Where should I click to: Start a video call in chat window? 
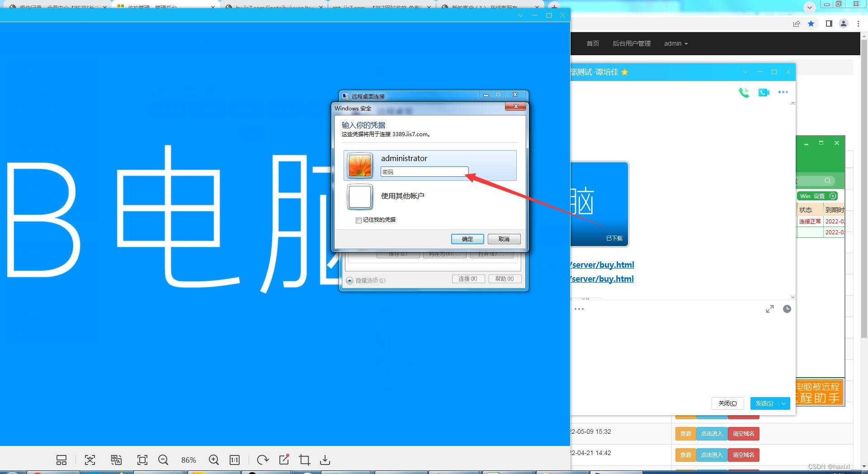[764, 92]
